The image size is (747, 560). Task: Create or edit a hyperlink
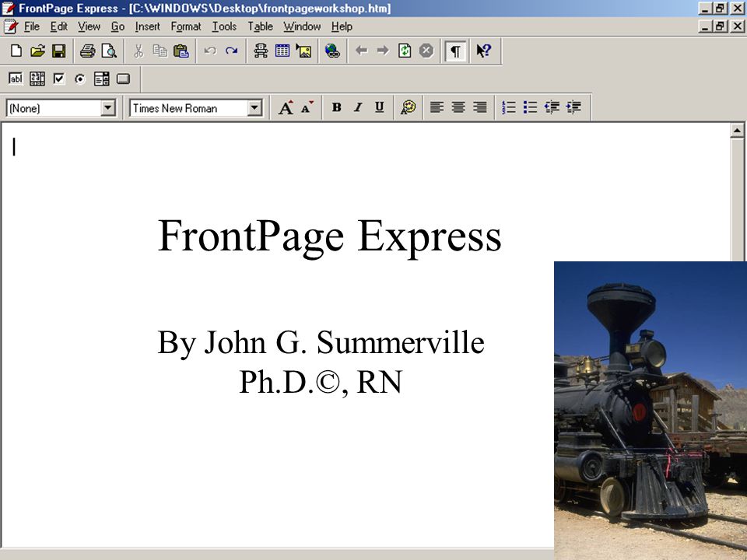tap(332, 51)
